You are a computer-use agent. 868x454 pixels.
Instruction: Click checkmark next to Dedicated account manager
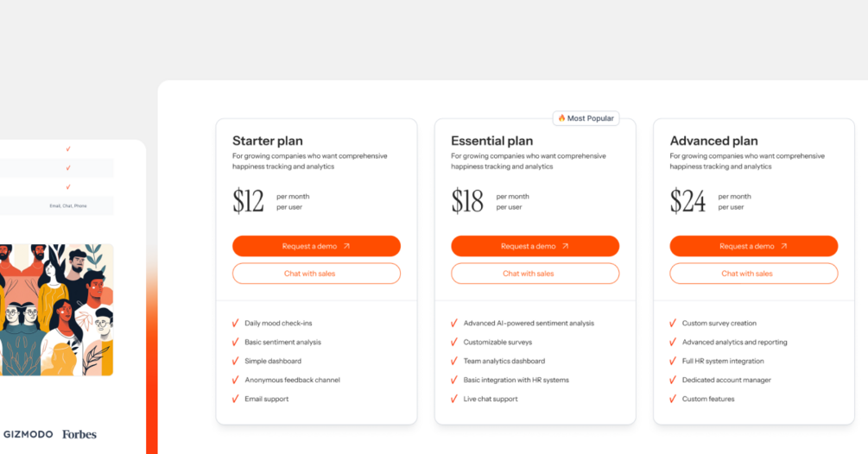(x=673, y=380)
